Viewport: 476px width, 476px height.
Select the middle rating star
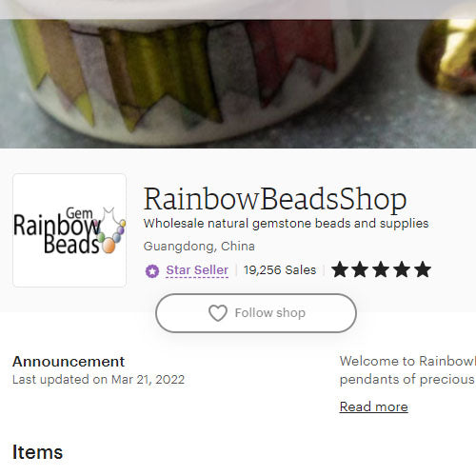(381, 269)
